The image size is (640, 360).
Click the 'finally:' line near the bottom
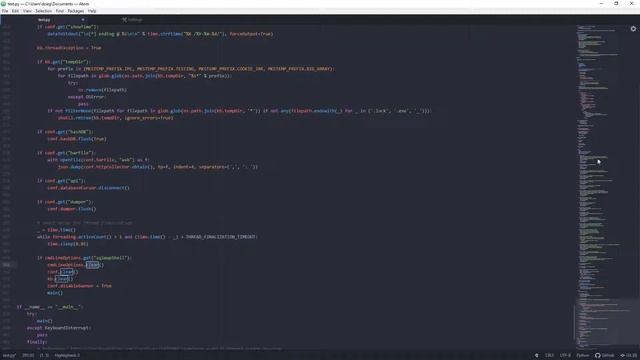pyautogui.click(x=37, y=342)
